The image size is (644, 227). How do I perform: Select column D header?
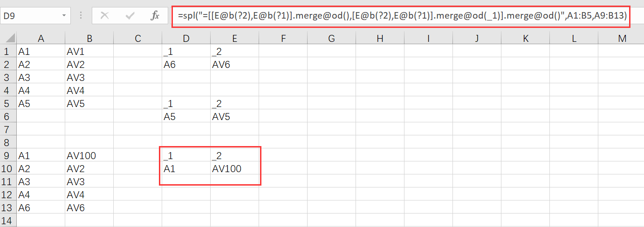186,39
